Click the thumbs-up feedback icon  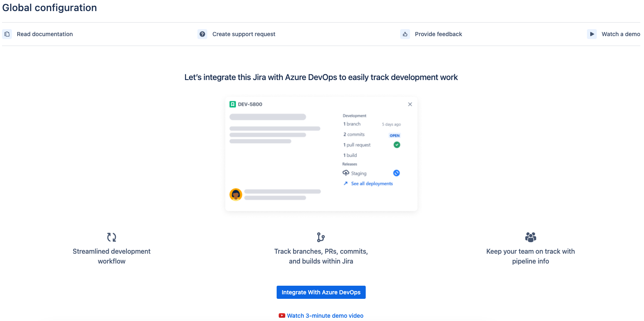(405, 34)
